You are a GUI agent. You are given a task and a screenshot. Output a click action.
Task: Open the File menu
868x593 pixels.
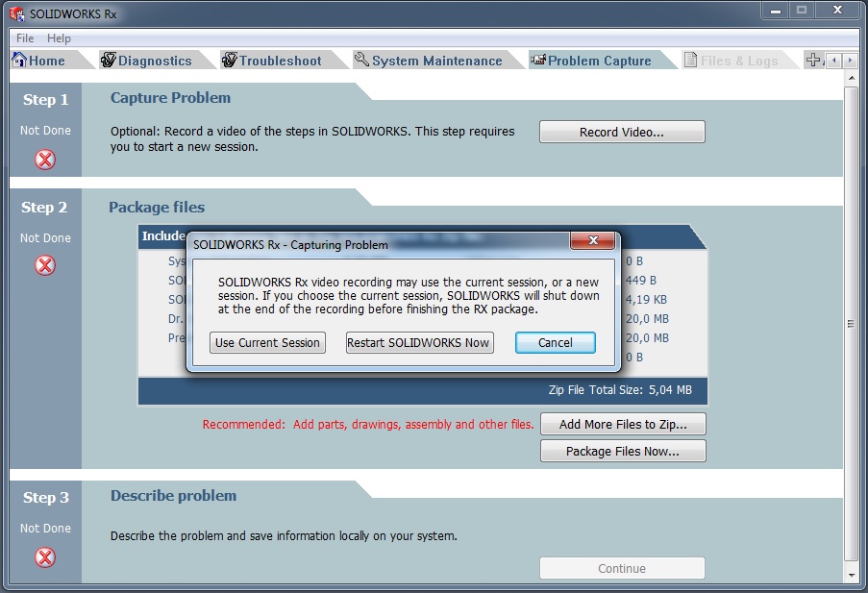pos(25,38)
